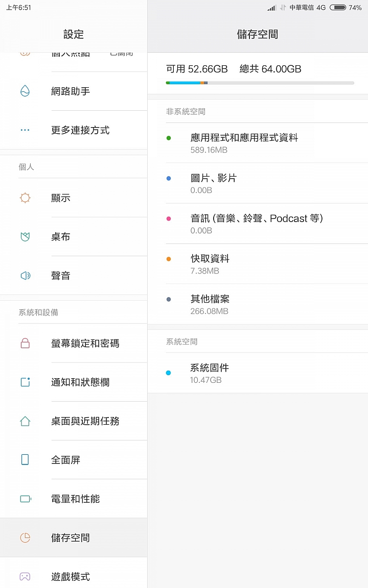Tap the green dot beside 應用程式 entry

click(x=169, y=138)
